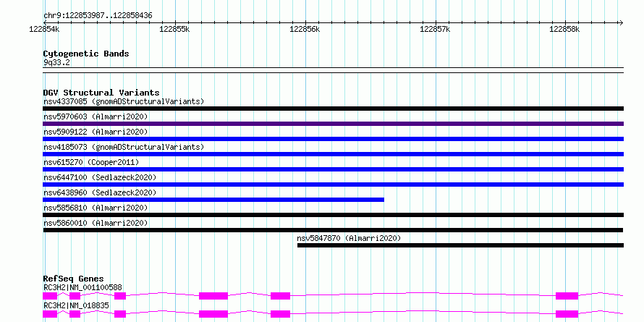644x322 pixels.
Task: Open the RefSeq Genes track title
Action: [73, 279]
